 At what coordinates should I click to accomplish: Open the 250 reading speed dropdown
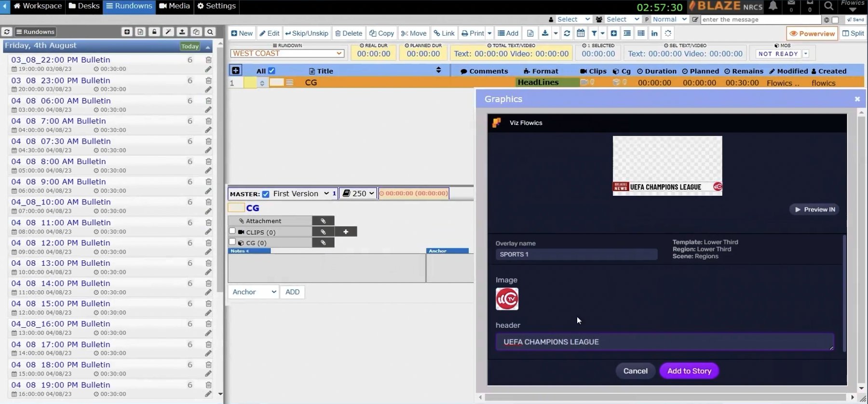pyautogui.click(x=358, y=194)
